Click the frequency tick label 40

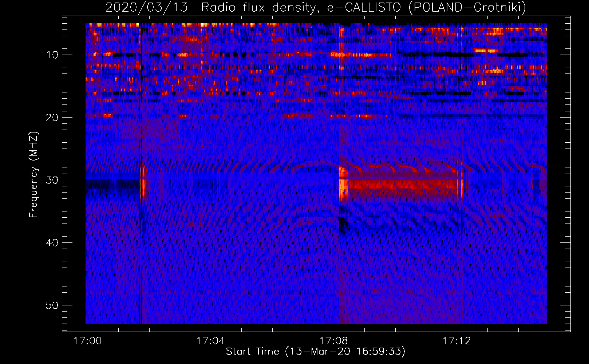52,243
